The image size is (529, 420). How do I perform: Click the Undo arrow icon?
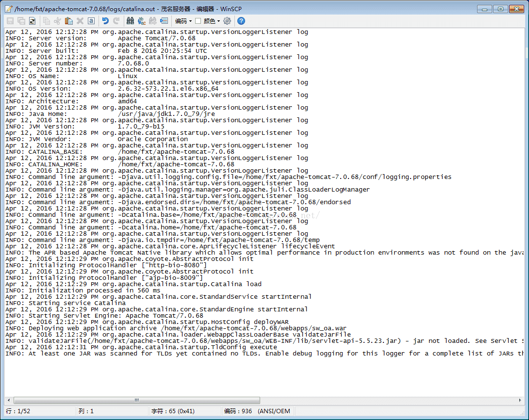pyautogui.click(x=105, y=21)
